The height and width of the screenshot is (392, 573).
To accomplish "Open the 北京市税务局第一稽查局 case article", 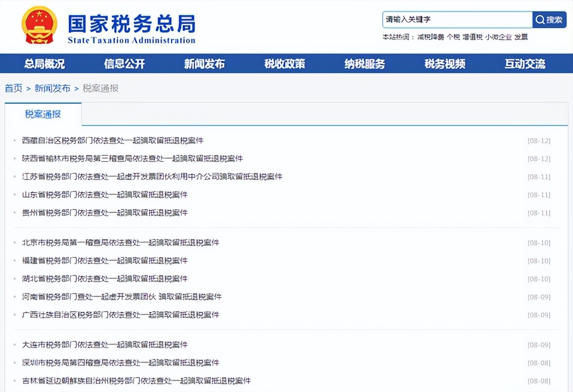I will (x=121, y=243).
